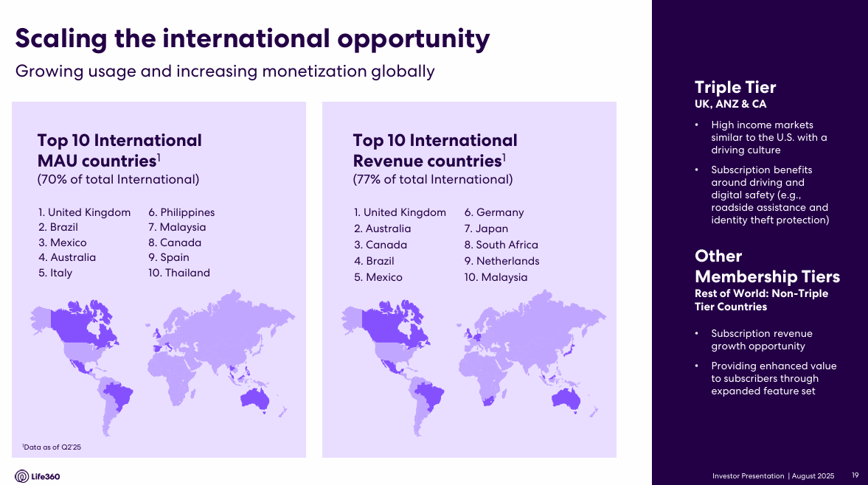The height and width of the screenshot is (485, 868).
Task: Click the Revenue countries world map
Action: point(473,362)
